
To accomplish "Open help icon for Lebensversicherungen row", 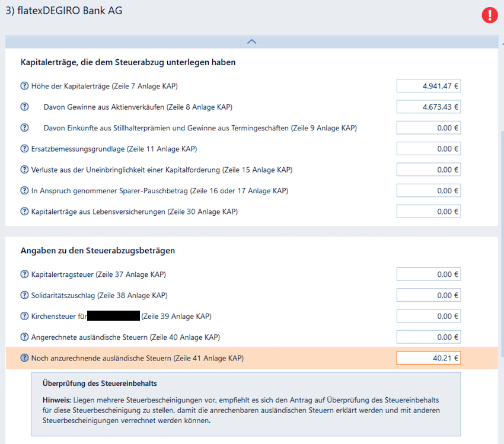I will tap(24, 212).
